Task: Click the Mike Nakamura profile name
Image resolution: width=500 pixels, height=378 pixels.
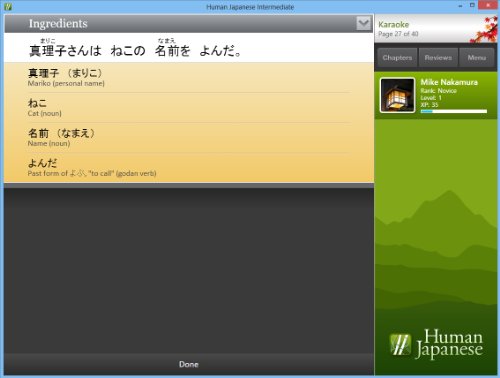Action: 449,82
